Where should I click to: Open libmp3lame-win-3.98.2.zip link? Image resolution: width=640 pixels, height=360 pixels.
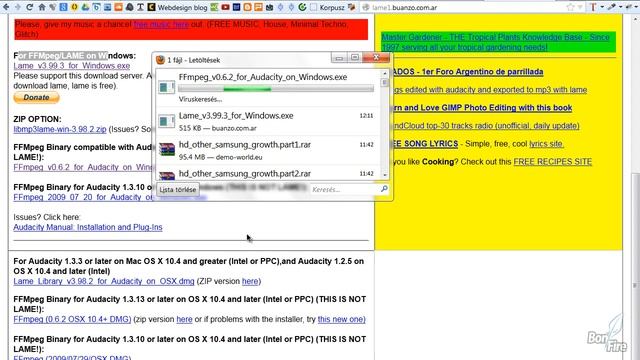[x=60, y=129]
